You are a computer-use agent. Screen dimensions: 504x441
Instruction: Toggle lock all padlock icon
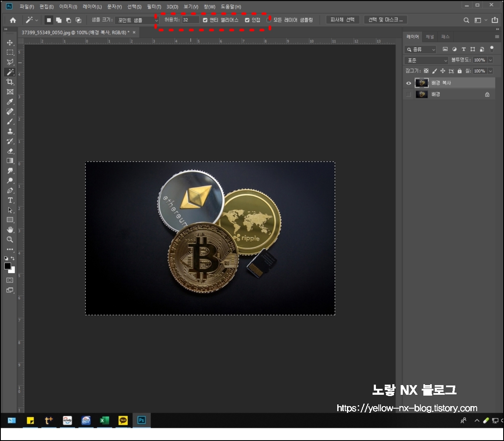pos(459,71)
